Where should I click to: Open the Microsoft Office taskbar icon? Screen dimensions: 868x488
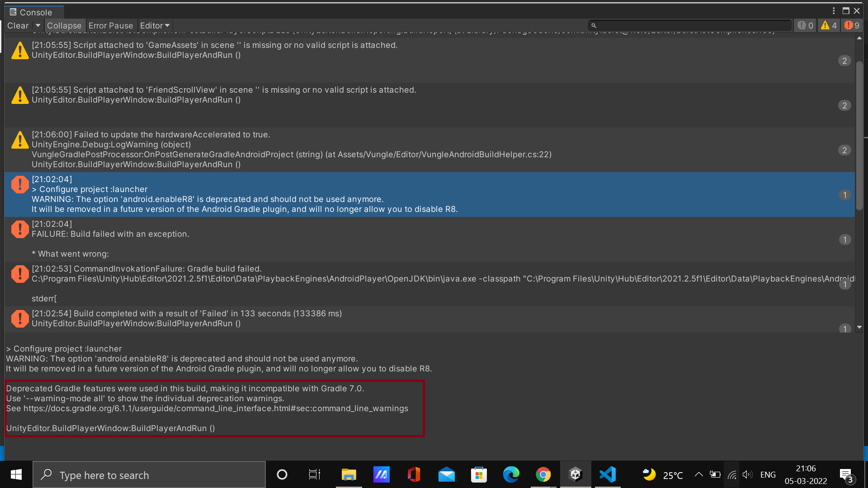pyautogui.click(x=414, y=474)
